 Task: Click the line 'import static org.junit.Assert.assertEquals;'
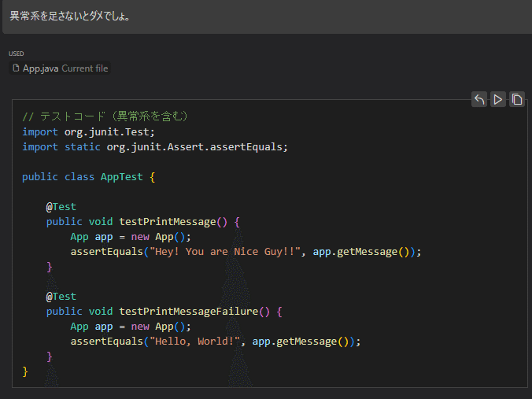pos(155,146)
